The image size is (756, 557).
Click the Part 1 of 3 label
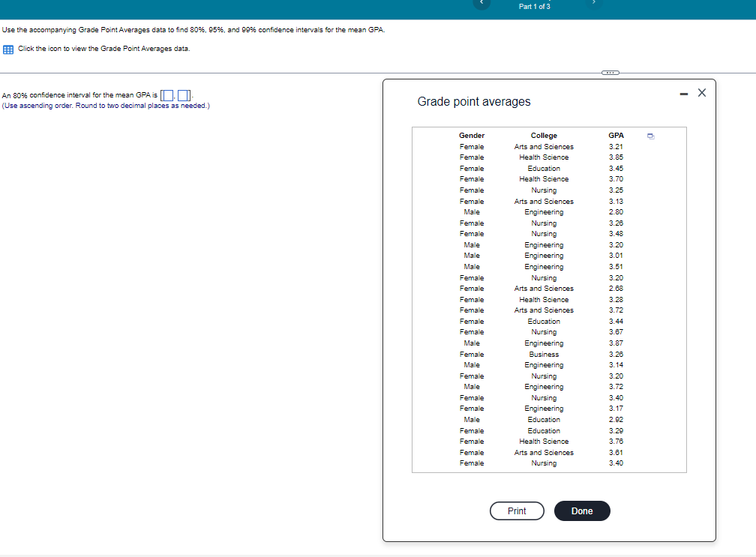(534, 6)
